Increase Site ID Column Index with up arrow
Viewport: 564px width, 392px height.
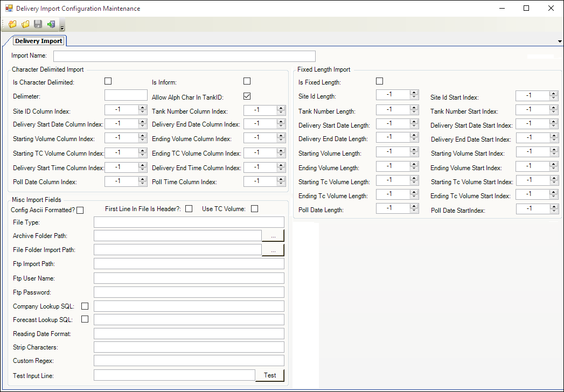click(x=142, y=108)
